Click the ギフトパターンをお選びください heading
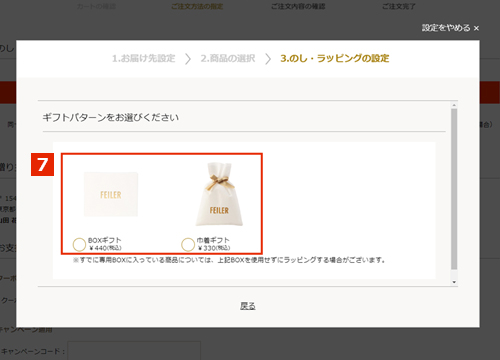Screen dimensions: 500x360 (111, 117)
